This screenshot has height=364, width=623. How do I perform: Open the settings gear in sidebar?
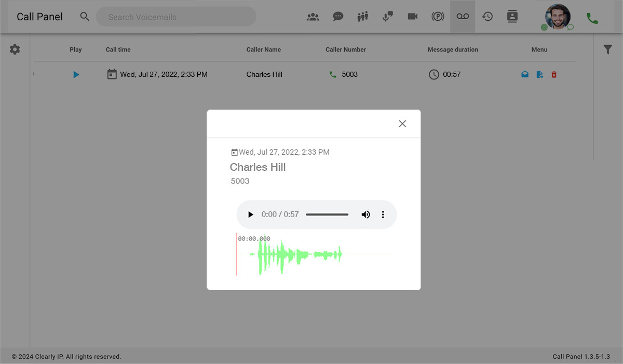click(x=15, y=49)
